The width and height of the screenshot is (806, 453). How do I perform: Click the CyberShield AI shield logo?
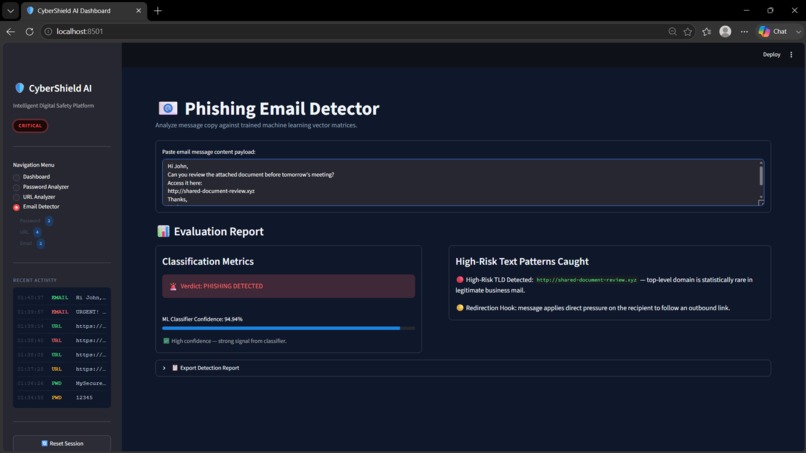click(x=20, y=88)
